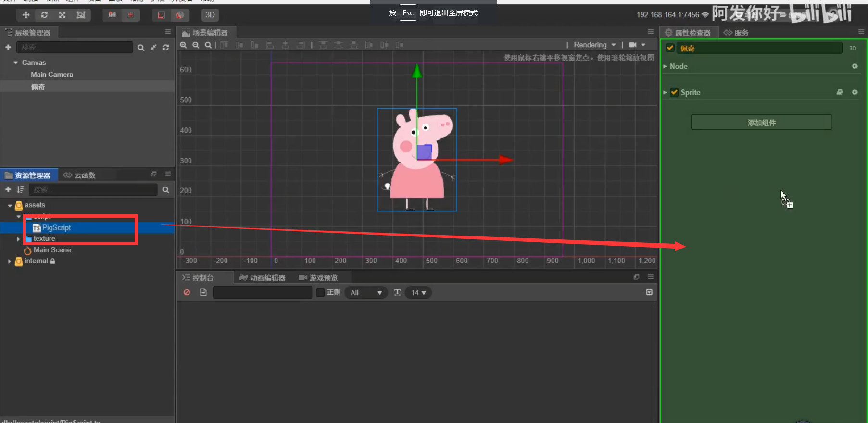Select the Rotate transform tool
Image resolution: width=868 pixels, height=423 pixels.
(x=44, y=15)
